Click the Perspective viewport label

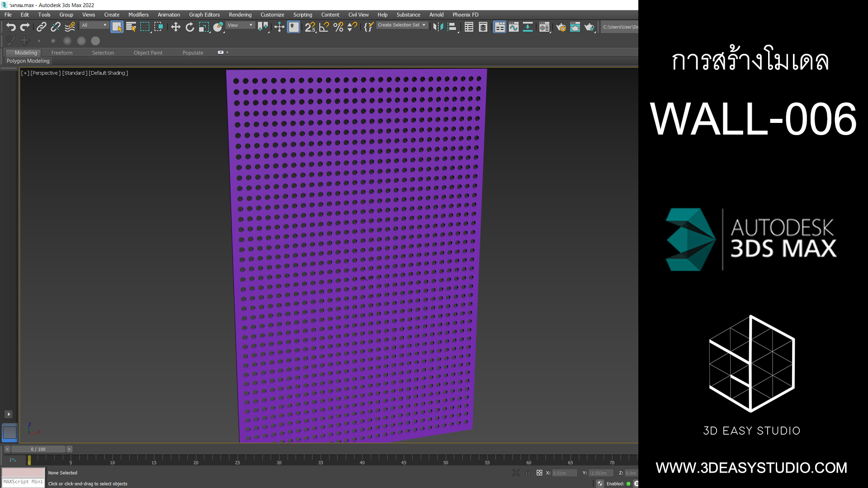pos(45,73)
